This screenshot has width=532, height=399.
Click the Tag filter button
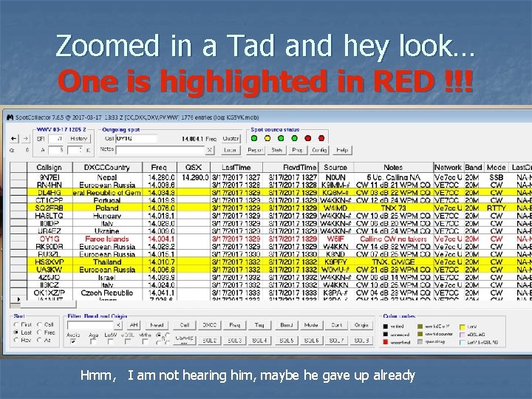(x=259, y=325)
